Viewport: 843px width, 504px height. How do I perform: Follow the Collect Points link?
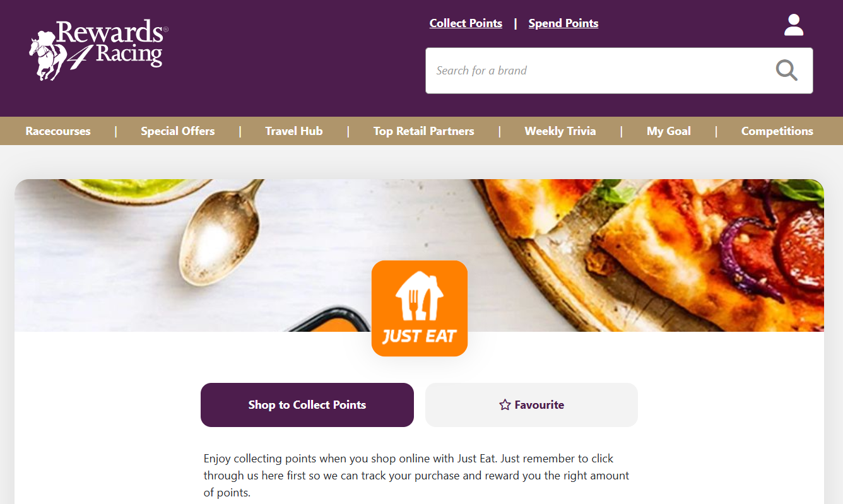coord(466,23)
